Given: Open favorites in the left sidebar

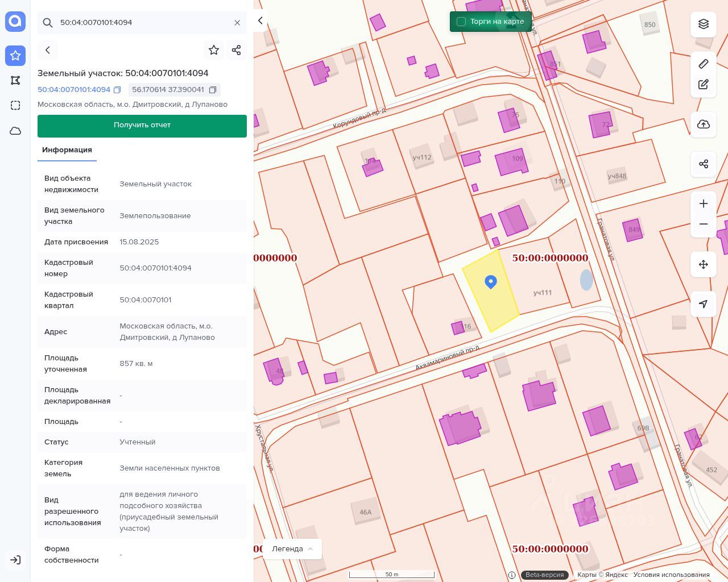Looking at the screenshot, I should (15, 55).
